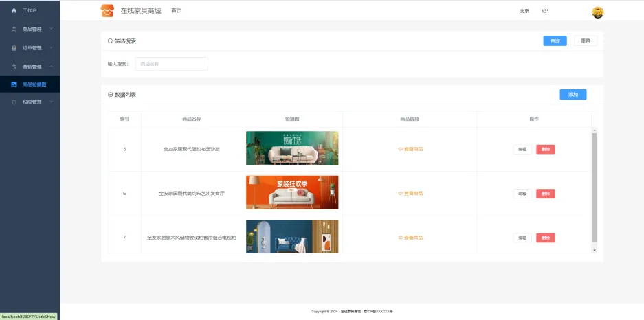The width and height of the screenshot is (644, 320).
Task: Expand the 商品管理 sidebar menu arrow
Action: (x=51, y=29)
